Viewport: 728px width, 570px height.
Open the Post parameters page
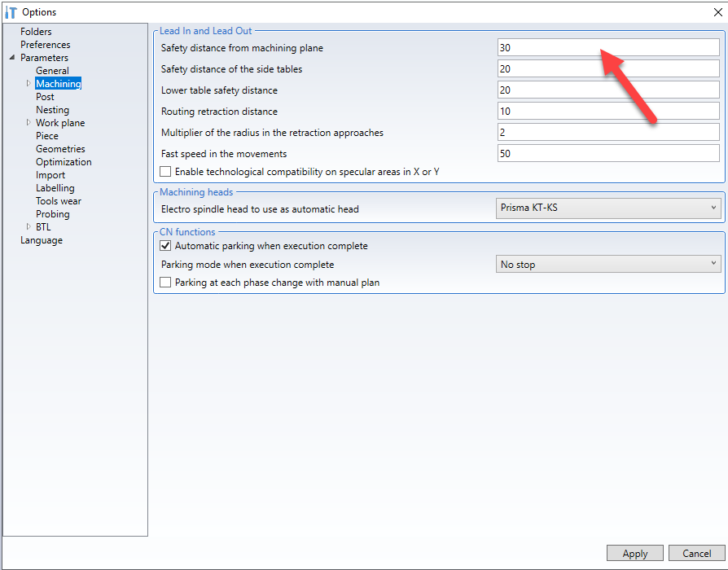pos(45,97)
